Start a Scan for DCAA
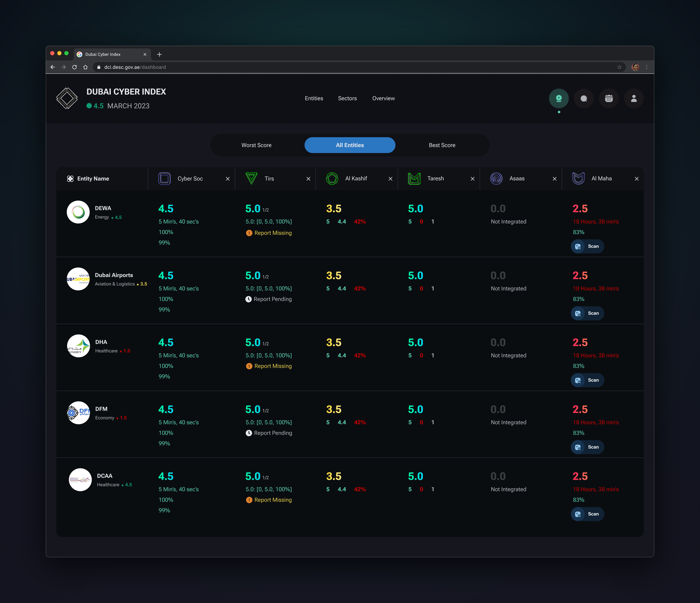700x603 pixels. [587, 514]
